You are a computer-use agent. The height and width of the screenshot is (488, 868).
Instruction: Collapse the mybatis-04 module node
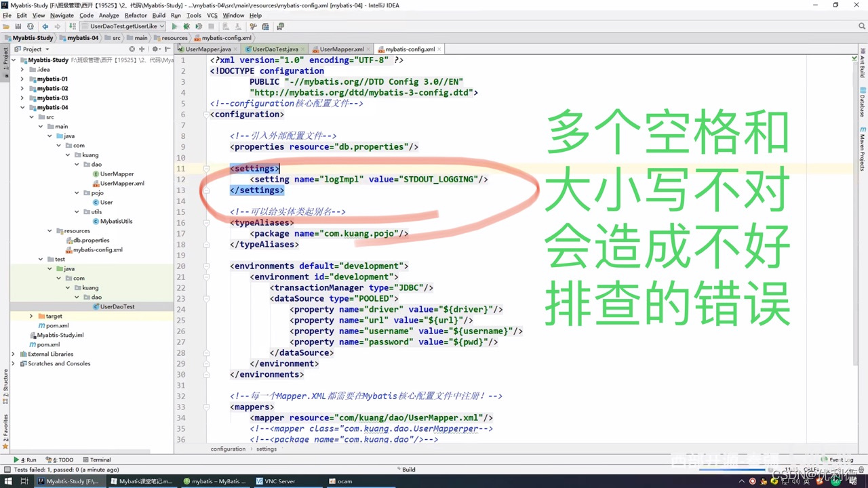coord(22,107)
